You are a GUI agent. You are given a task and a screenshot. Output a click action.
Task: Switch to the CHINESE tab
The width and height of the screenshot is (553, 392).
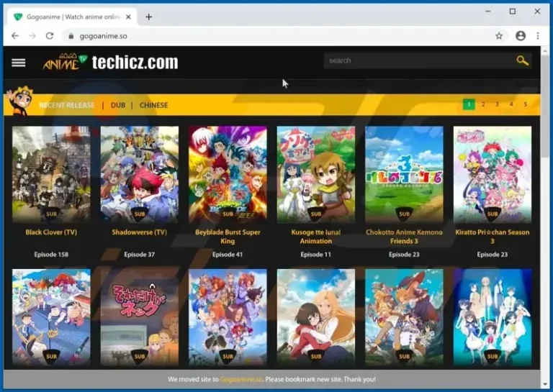tap(154, 105)
